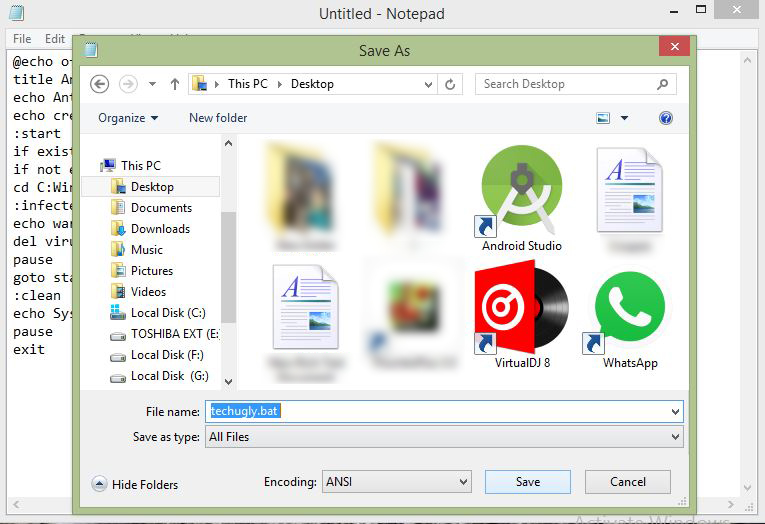Click the This PC breadcrumb segment
Image resolution: width=765 pixels, height=524 pixels.
(x=248, y=84)
